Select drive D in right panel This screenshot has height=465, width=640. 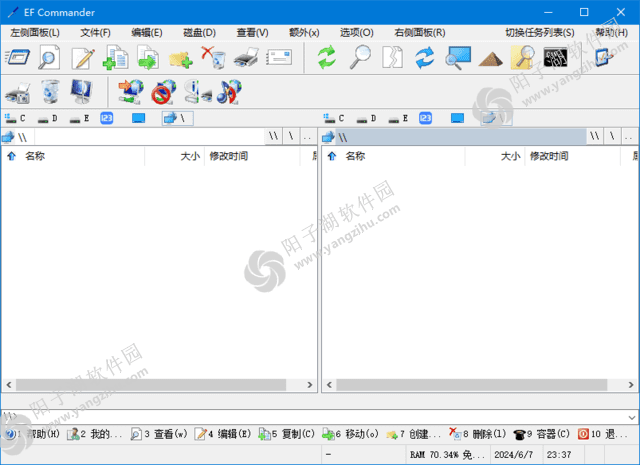tap(366, 118)
